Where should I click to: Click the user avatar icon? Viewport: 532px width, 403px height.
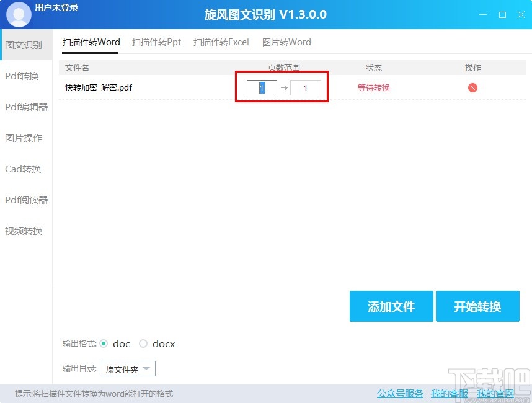pyautogui.click(x=19, y=14)
